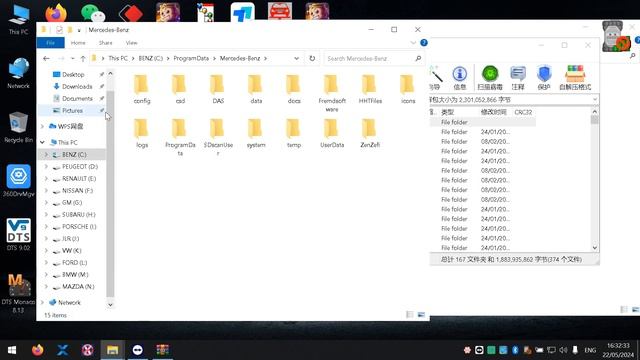Open the ProgramData subfolder icon
The height and width of the screenshot is (360, 640).
180,137
